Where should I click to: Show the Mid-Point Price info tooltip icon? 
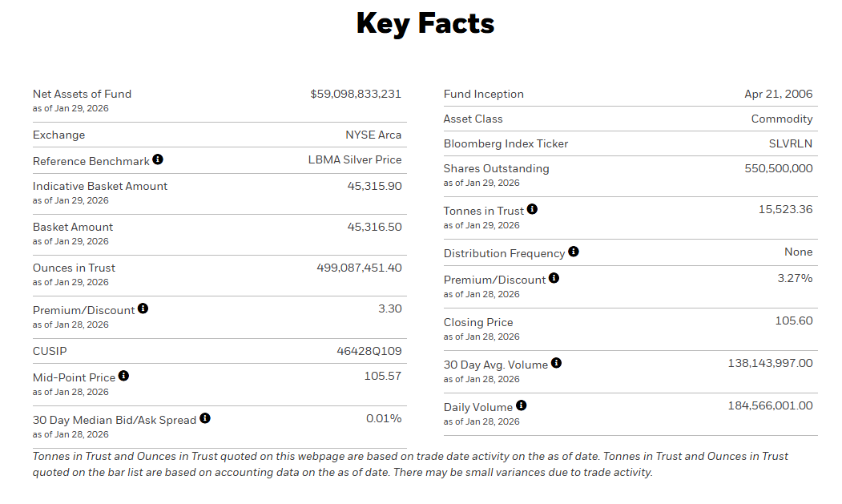[123, 376]
